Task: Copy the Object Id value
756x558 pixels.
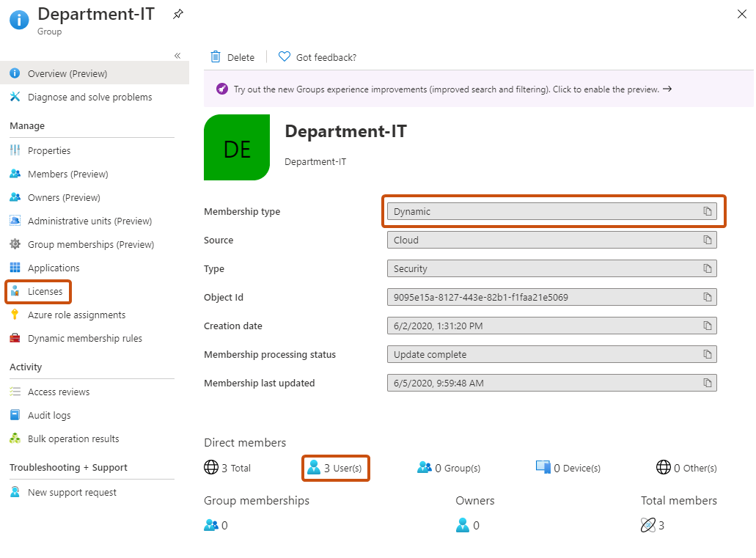Action: tap(707, 297)
